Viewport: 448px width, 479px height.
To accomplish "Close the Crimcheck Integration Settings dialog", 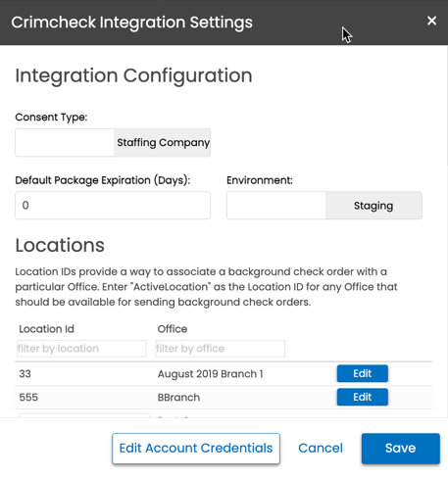I will tap(431, 21).
